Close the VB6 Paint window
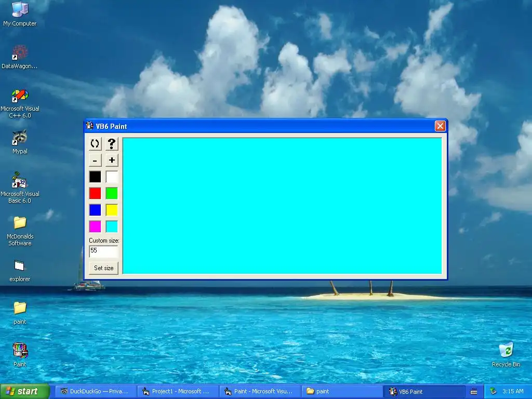 440,126
